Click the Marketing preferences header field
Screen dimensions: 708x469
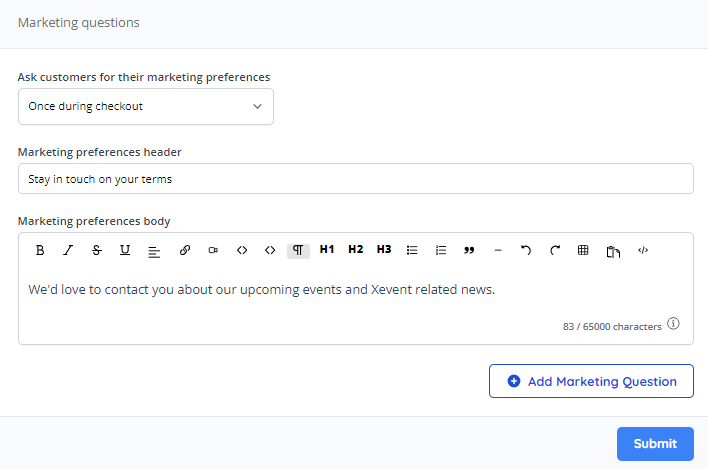click(355, 179)
